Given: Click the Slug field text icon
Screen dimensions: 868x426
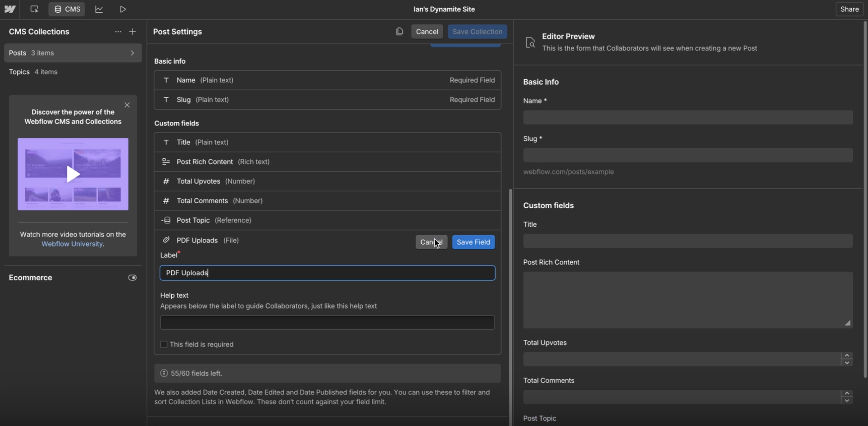Looking at the screenshot, I should (166, 100).
